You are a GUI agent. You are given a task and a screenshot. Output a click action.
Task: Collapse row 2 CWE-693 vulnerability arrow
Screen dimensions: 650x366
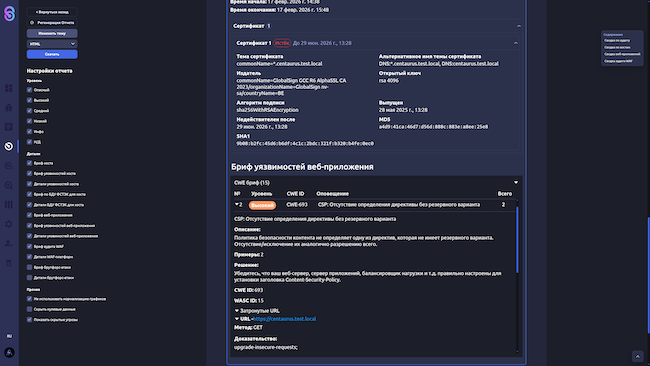pyautogui.click(x=237, y=204)
